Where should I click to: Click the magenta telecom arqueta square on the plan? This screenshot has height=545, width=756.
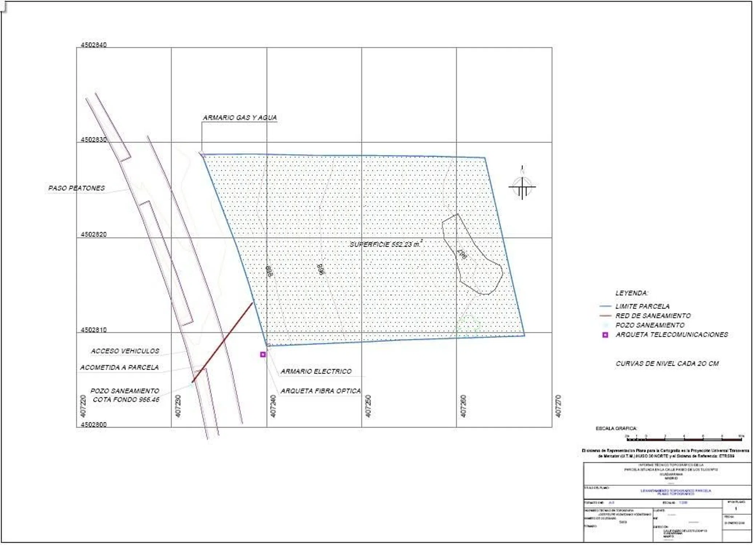[263, 354]
